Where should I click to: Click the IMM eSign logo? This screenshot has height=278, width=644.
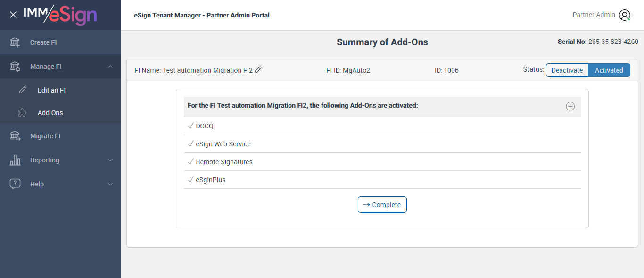point(60,15)
